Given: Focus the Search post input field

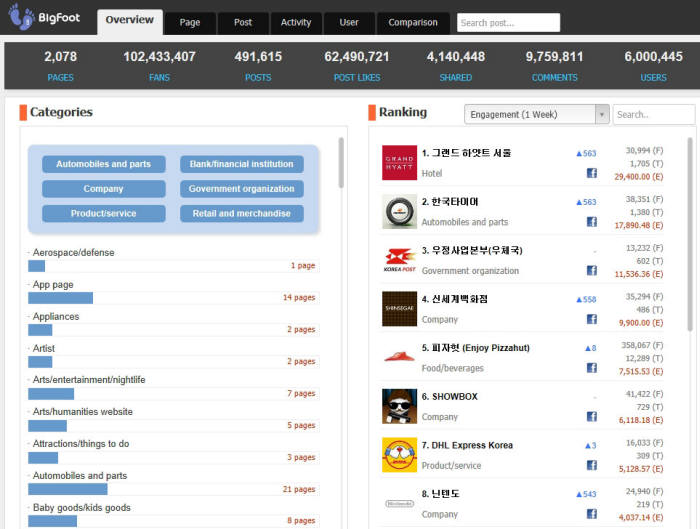Looking at the screenshot, I should tap(508, 22).
